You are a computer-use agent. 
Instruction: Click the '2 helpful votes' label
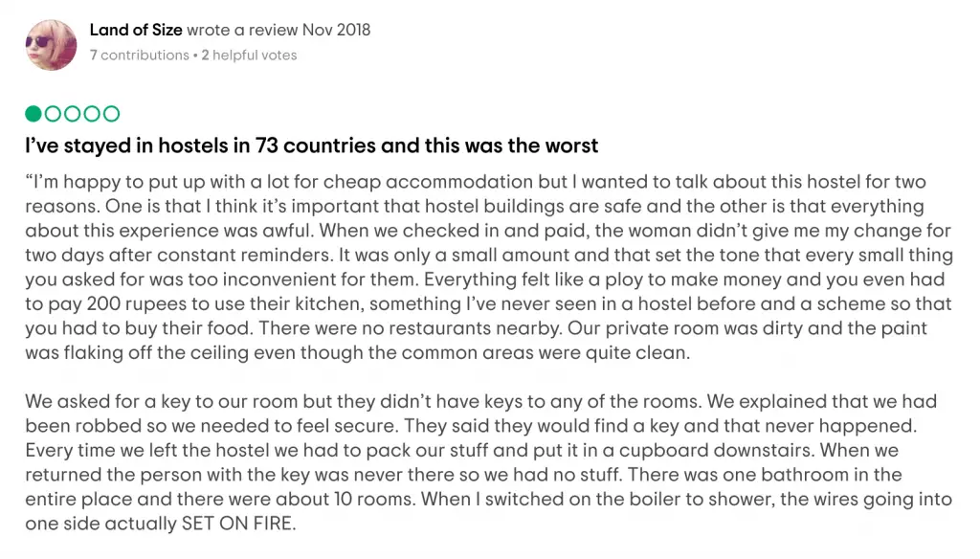(x=249, y=55)
